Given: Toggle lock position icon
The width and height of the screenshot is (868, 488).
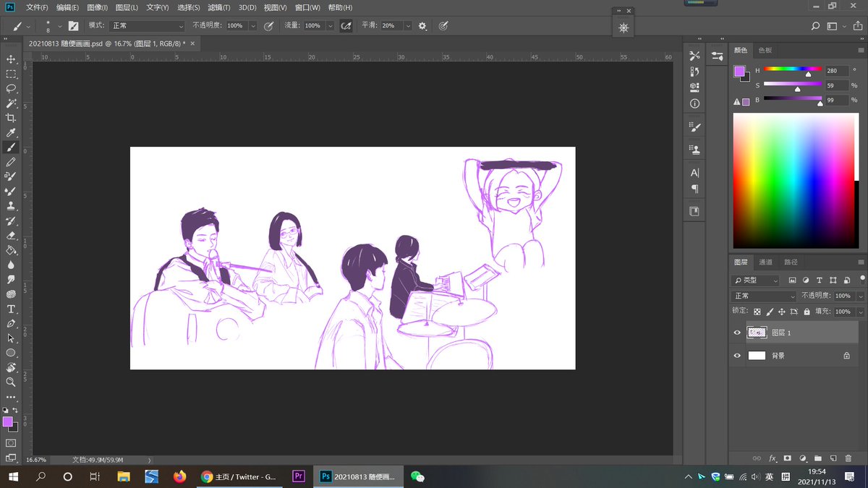Looking at the screenshot, I should (x=782, y=312).
